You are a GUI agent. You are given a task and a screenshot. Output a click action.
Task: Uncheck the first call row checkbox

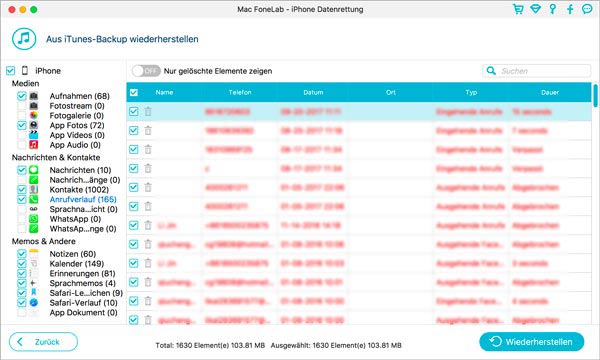134,111
